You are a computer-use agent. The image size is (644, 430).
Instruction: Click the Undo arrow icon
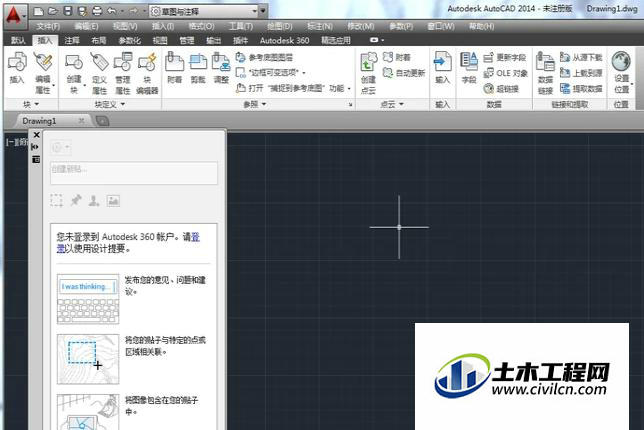coord(111,11)
